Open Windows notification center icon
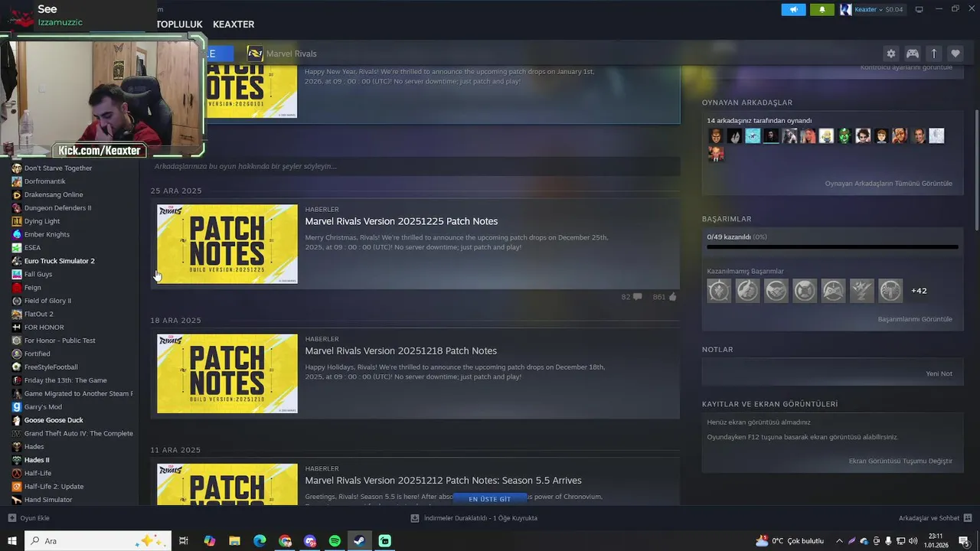 pos(964,541)
